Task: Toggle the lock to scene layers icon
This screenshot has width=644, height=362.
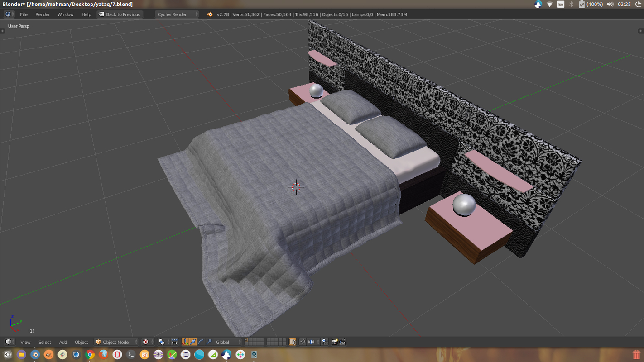Action: 292,342
